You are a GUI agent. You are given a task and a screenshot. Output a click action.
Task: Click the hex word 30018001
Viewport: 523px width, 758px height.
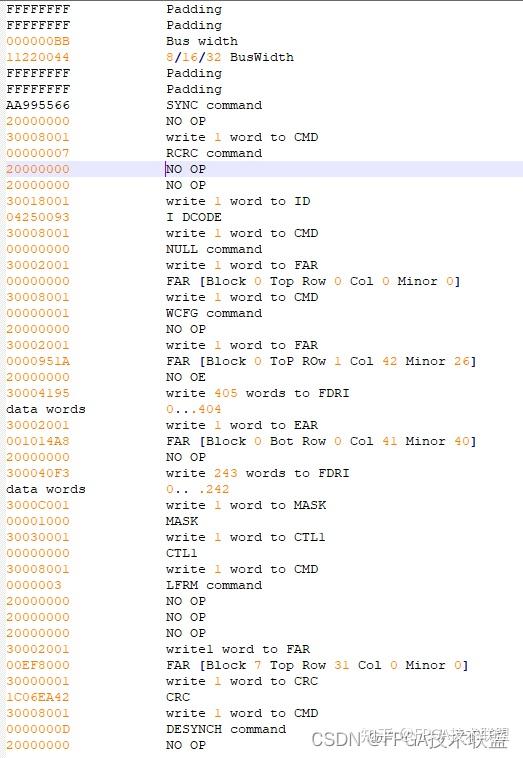[38, 201]
